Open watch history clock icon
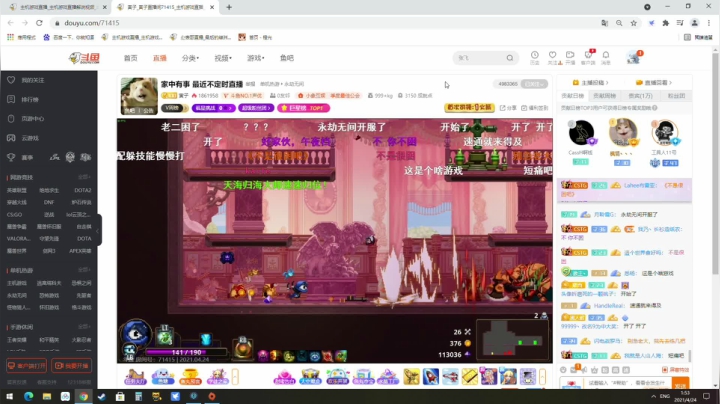Viewport: 720px width, 404px height. click(534, 57)
